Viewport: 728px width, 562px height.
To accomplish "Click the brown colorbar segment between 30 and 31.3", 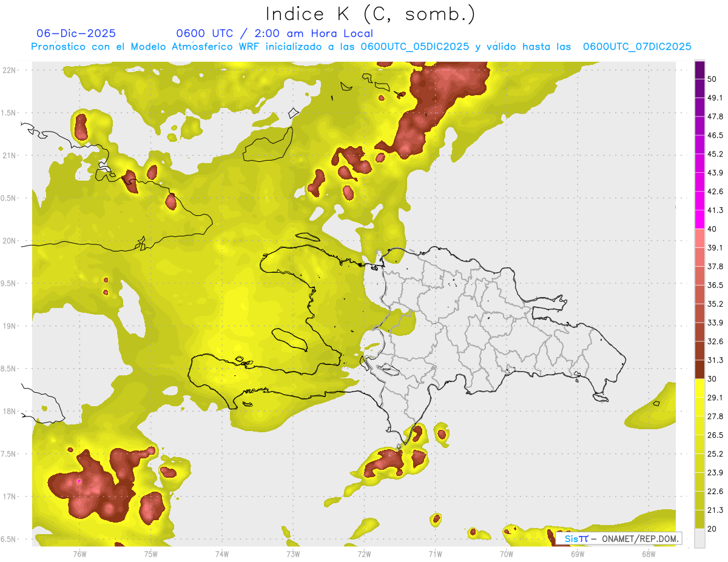I will (x=699, y=369).
